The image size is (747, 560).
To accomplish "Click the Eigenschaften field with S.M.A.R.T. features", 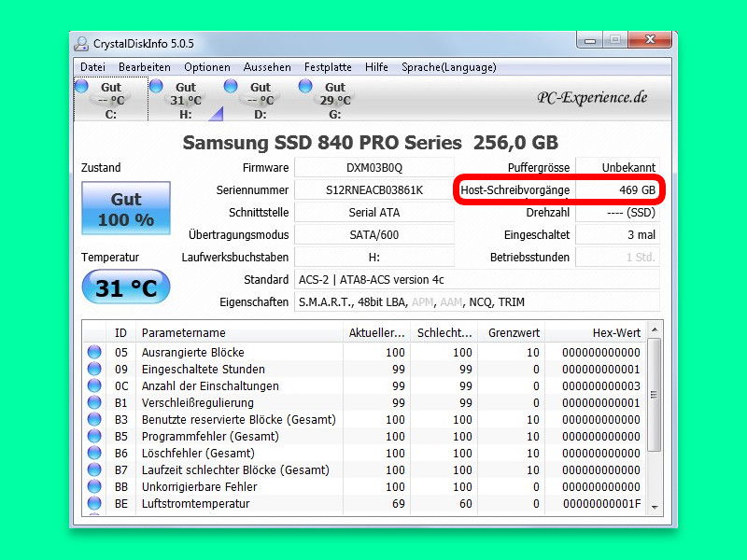I will (477, 301).
